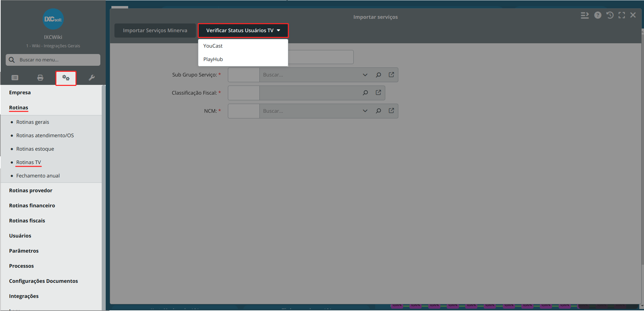Select YouCast from the dropdown
Image resolution: width=644 pixels, height=311 pixels.
(x=243, y=46)
